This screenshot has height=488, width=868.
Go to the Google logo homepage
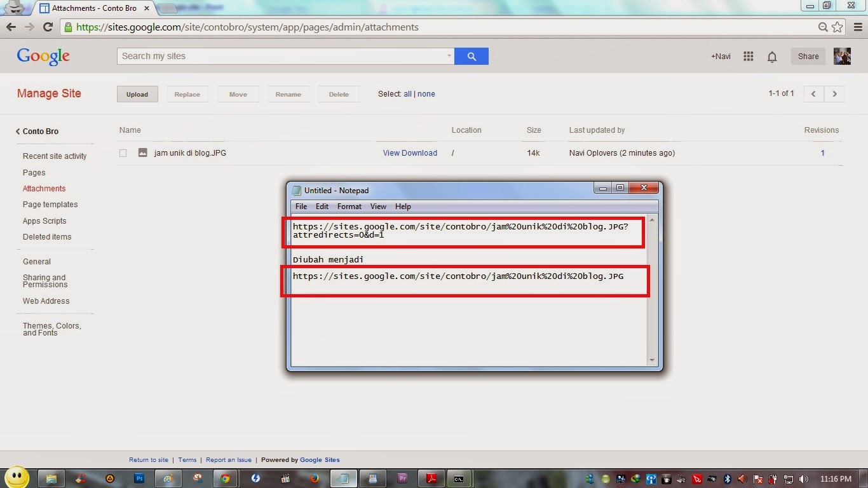point(43,57)
